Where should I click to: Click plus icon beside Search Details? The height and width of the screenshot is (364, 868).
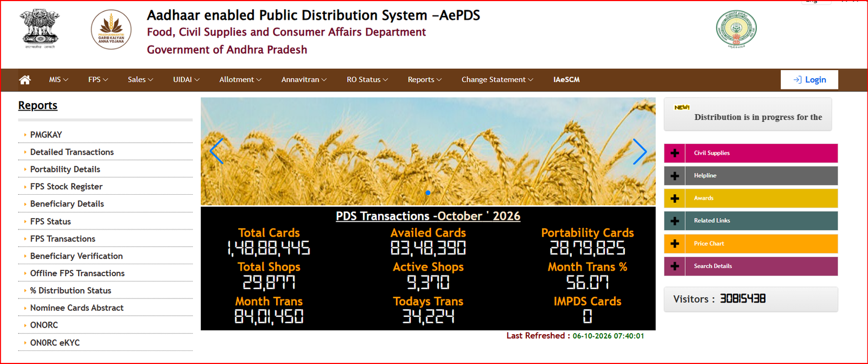tap(675, 266)
